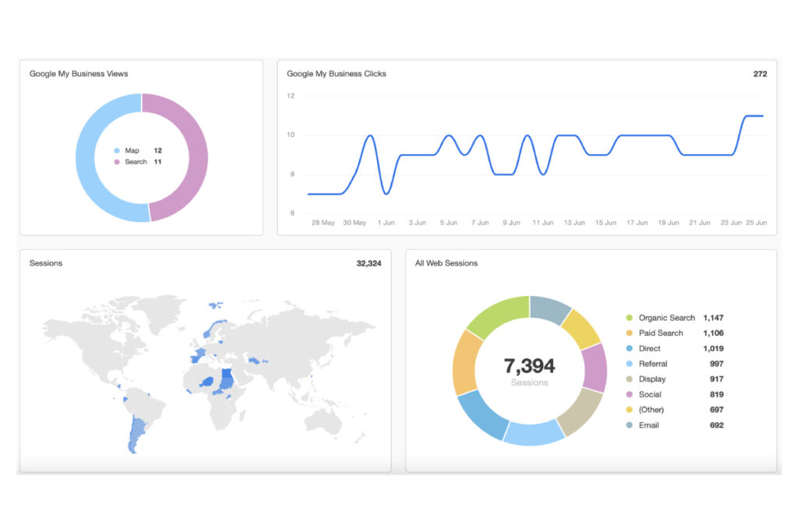
Task: Click the All Web Sessions title
Action: (x=447, y=263)
